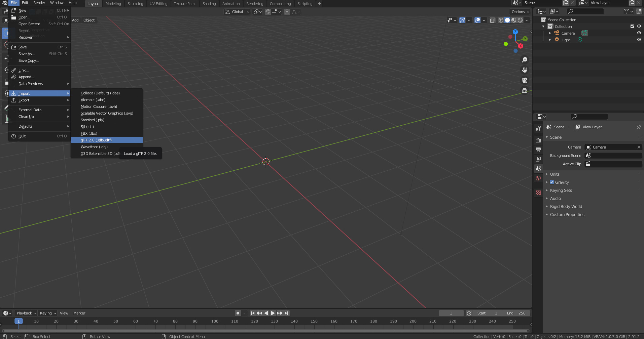The width and height of the screenshot is (644, 339).
Task: Toggle X-ray view icon
Action: [x=492, y=20]
